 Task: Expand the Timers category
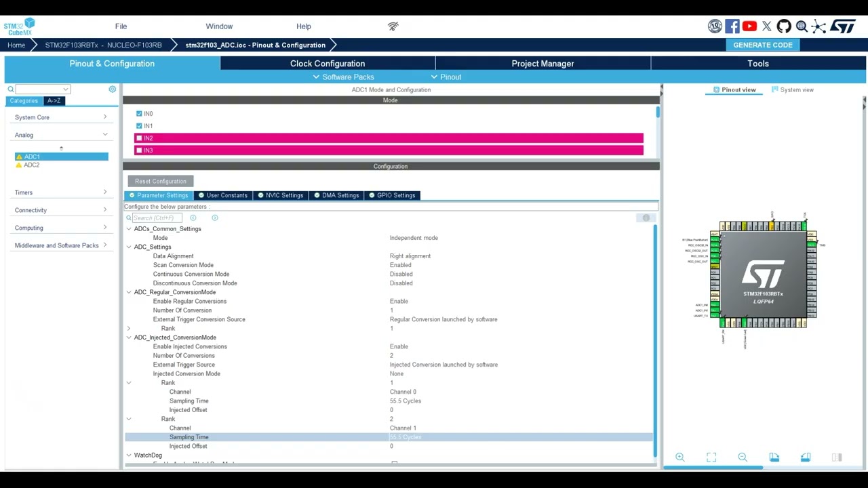(x=60, y=192)
